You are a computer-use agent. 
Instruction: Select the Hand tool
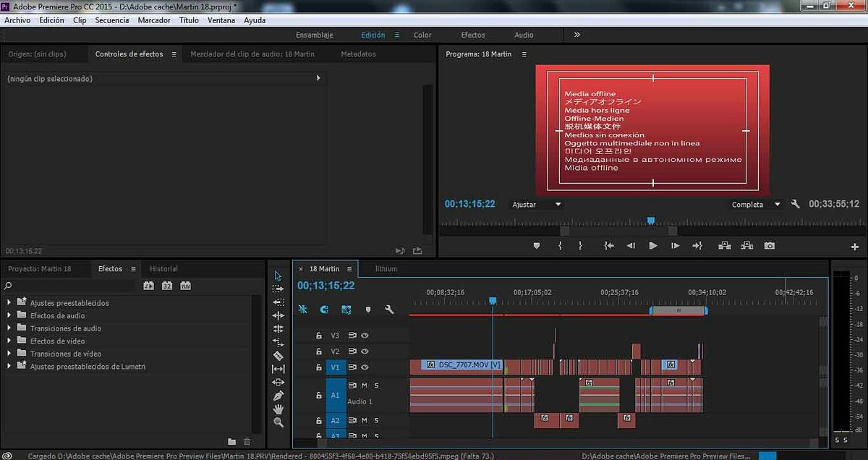coord(278,409)
